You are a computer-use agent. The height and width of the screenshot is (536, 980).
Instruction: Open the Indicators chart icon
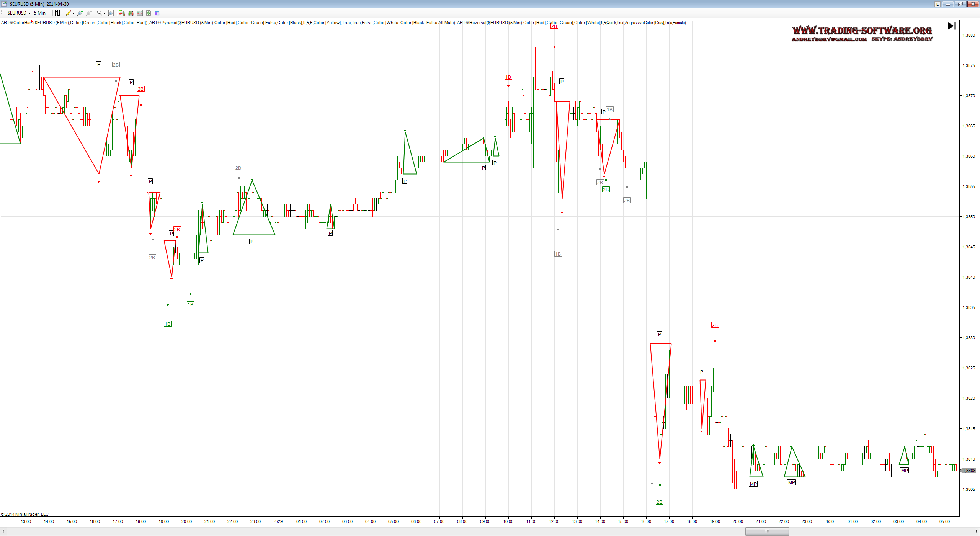140,13
